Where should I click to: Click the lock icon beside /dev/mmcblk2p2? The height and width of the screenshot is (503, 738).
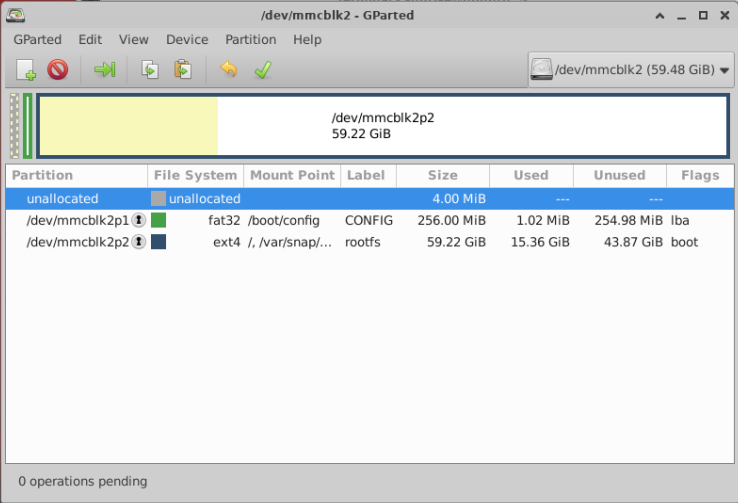(138, 242)
